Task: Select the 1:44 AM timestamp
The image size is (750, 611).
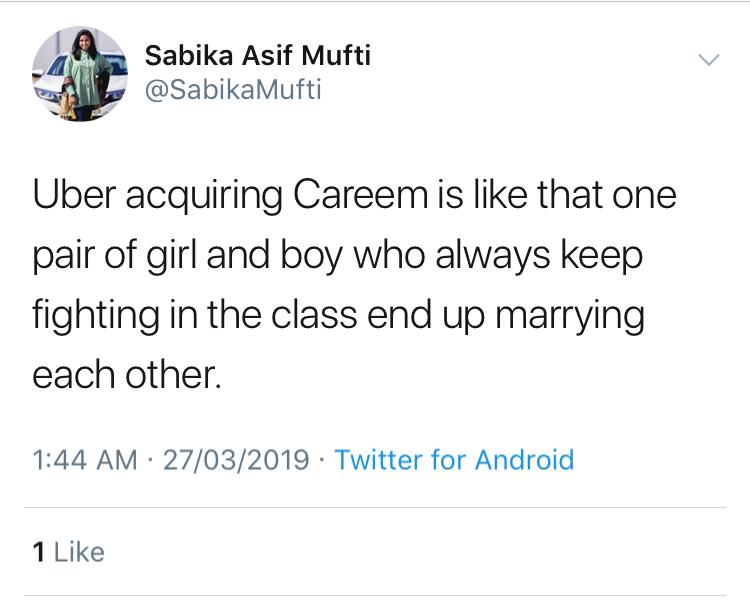Action: coord(85,460)
